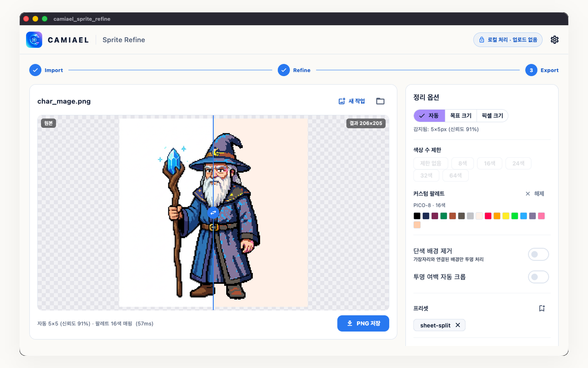Click 새 작업 to start new job
The image size is (588, 368).
(352, 101)
